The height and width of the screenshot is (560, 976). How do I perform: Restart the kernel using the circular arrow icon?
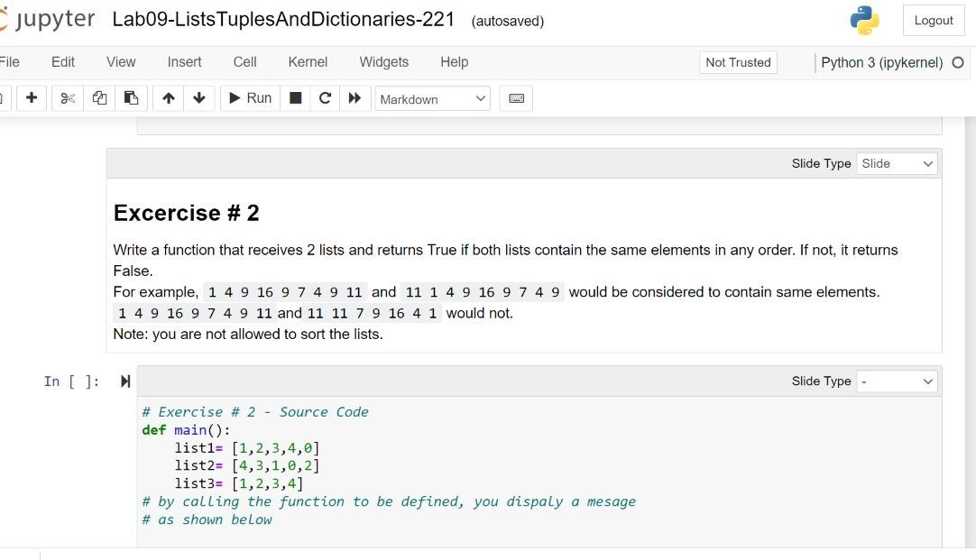325,98
